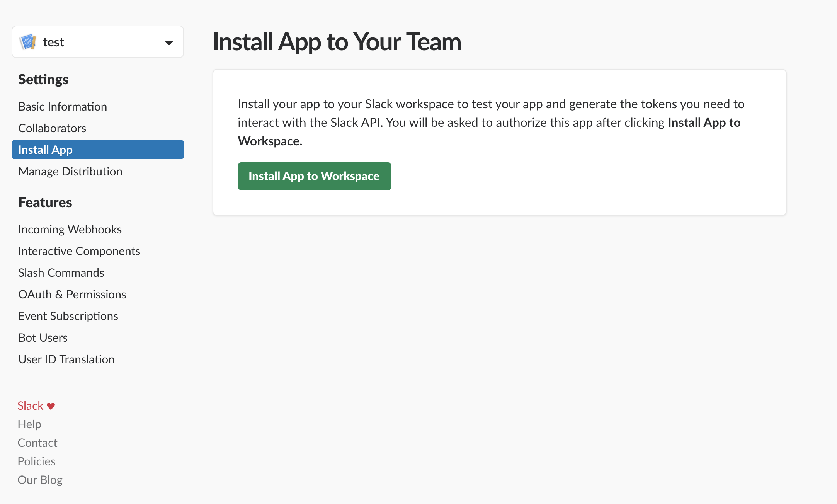Open the Slack Our Blog page
The image size is (837, 504).
pos(40,480)
